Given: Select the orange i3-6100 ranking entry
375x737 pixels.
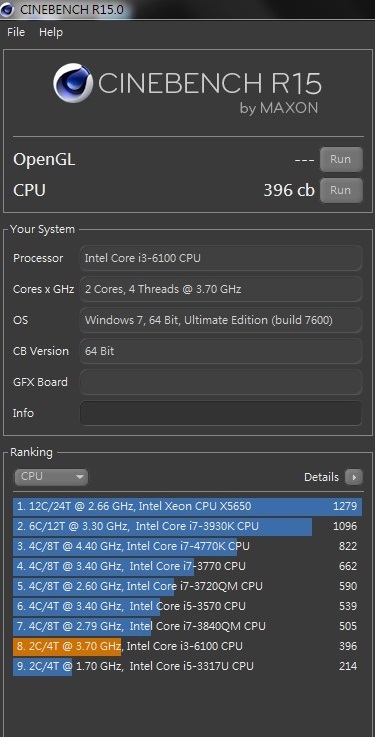Looking at the screenshot, I should pyautogui.click(x=188, y=646).
